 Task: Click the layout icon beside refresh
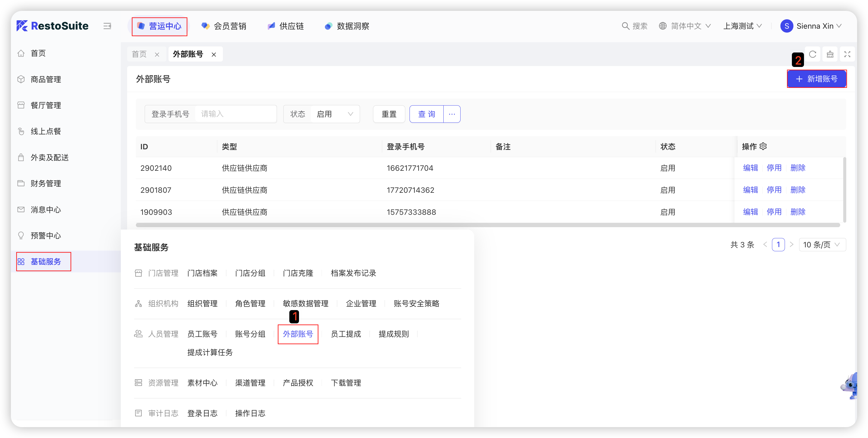click(x=830, y=54)
